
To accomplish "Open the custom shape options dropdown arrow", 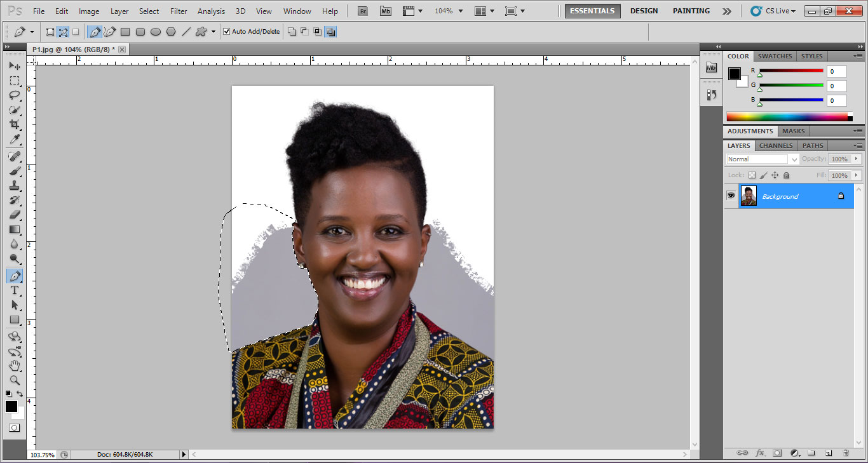I will (x=214, y=31).
